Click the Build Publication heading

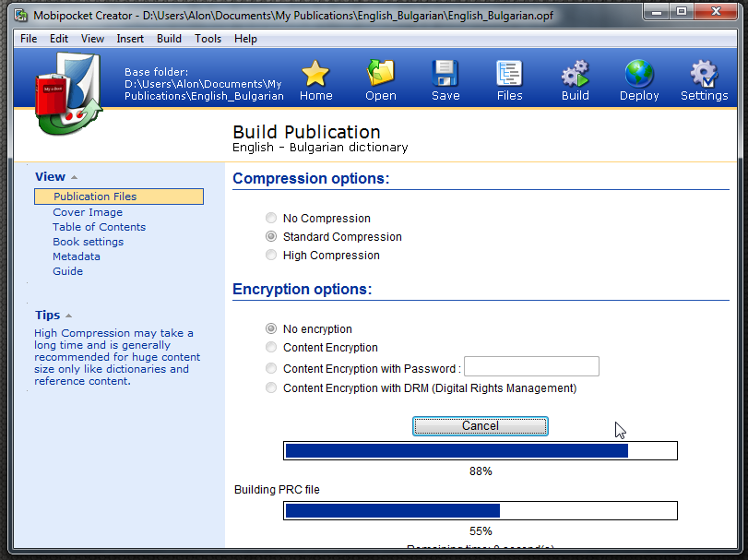tap(307, 132)
